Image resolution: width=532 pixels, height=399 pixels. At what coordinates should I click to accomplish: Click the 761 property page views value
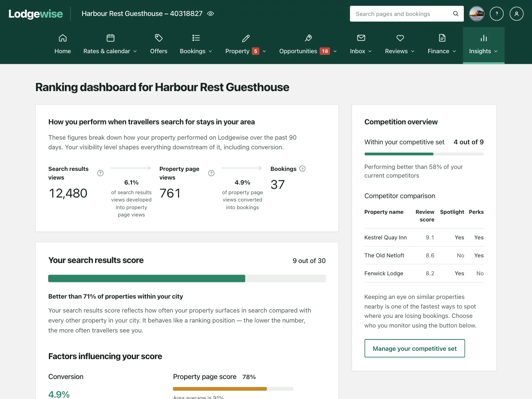click(x=170, y=193)
